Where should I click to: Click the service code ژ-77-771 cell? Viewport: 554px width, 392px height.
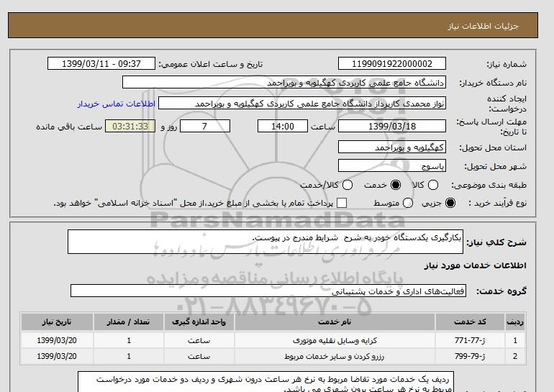(470, 340)
